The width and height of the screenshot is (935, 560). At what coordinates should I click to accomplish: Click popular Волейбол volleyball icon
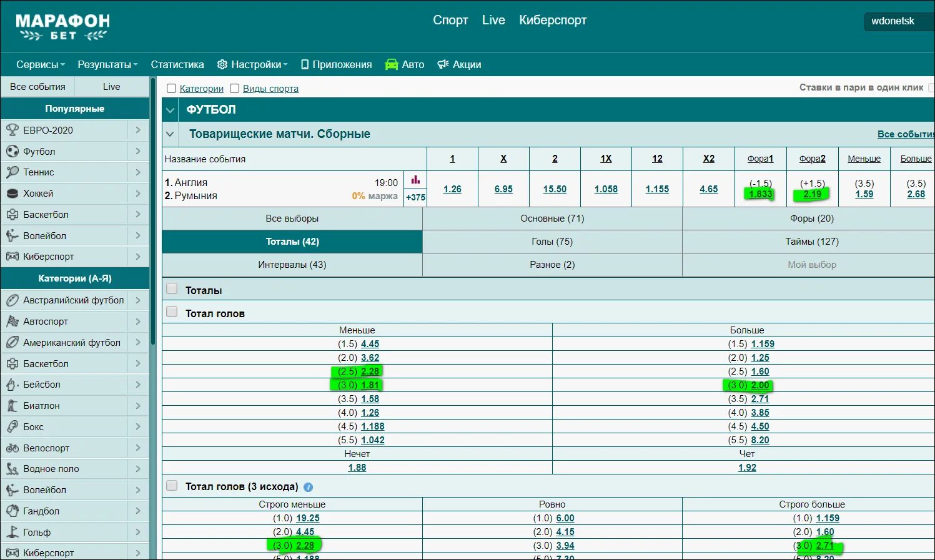(x=12, y=235)
